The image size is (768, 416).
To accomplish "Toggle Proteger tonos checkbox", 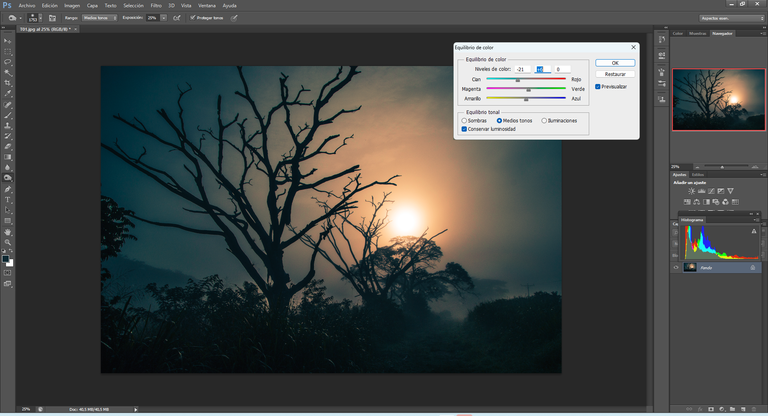I will (192, 18).
